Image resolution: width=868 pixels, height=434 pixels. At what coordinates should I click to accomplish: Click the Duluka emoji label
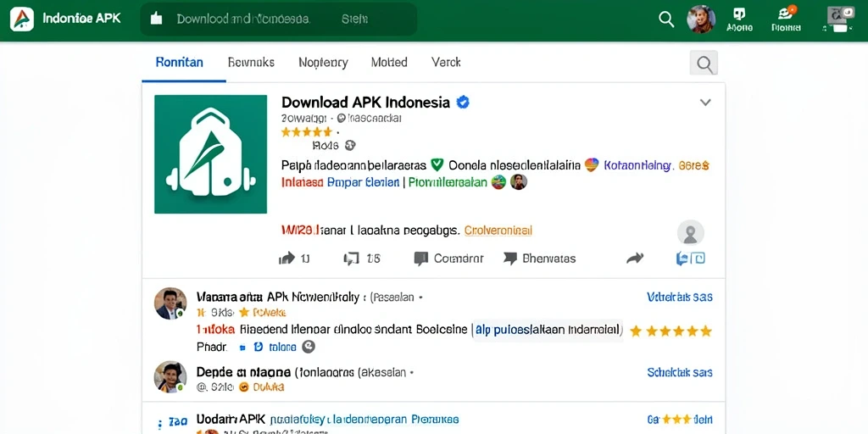pyautogui.click(x=261, y=387)
